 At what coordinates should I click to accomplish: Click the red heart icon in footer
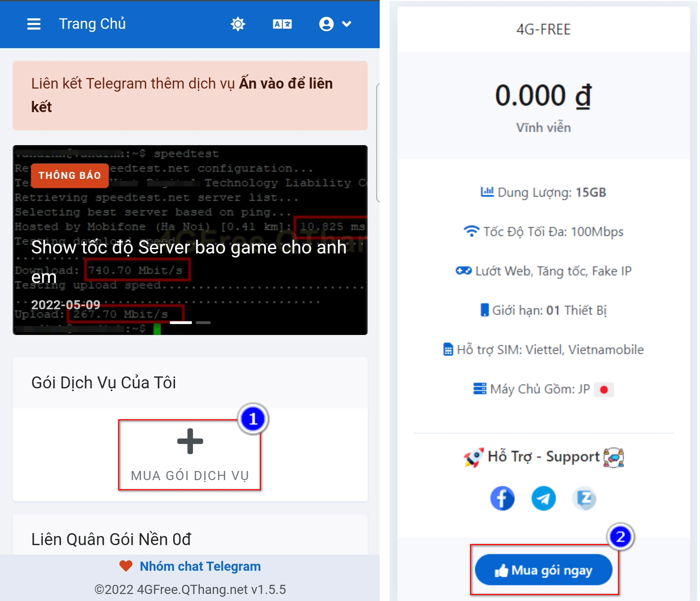coord(126,566)
